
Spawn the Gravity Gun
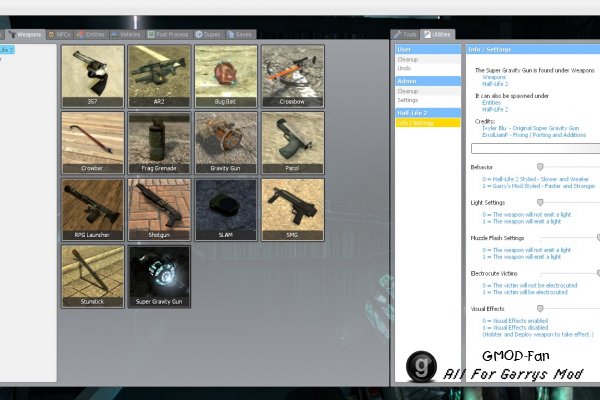(x=226, y=143)
